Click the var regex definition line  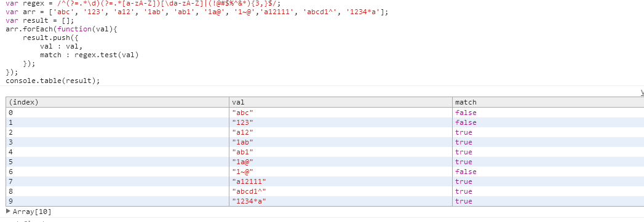click(x=143, y=3)
